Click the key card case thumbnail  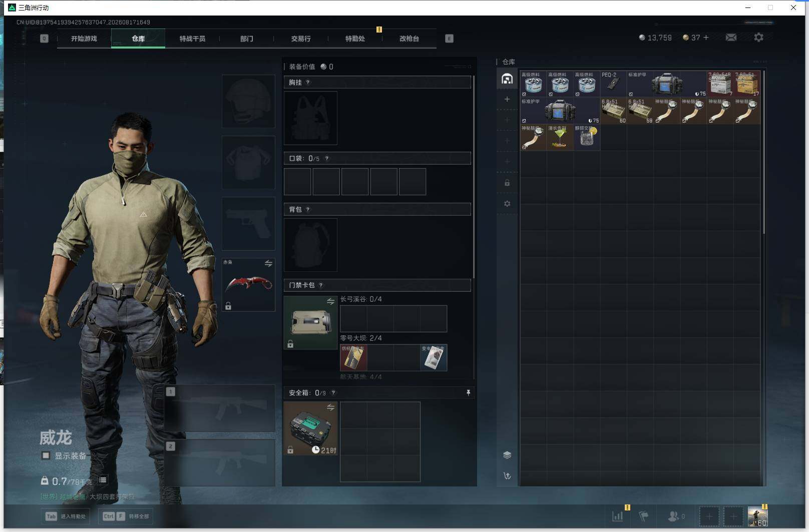310,322
